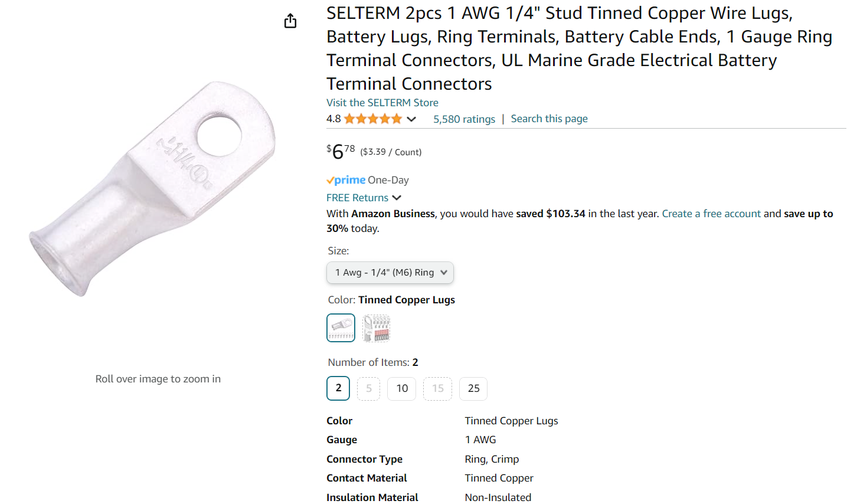Screen dimensions: 857x504
Task: Select quantity option 25
Action: (473, 388)
